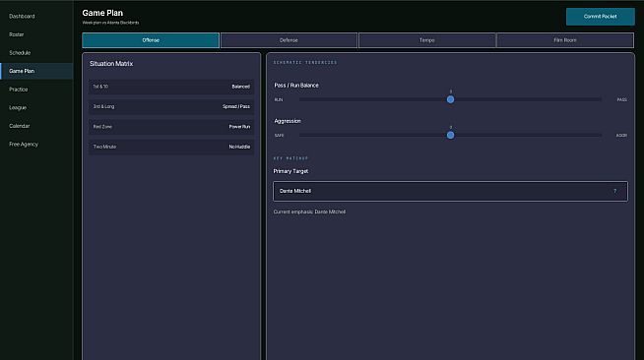Screen dimensions: 644x360
Task: Open the Primary Target dropdown
Action: tap(450, 191)
